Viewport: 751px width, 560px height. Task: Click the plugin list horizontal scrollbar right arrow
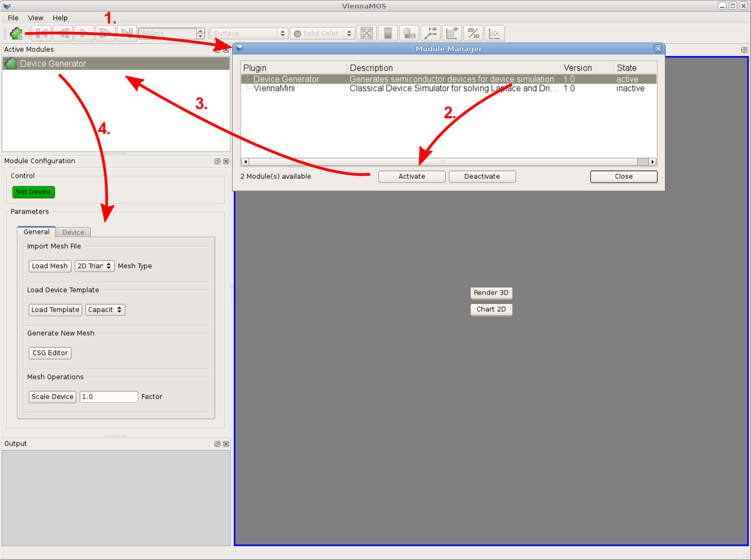(652, 162)
